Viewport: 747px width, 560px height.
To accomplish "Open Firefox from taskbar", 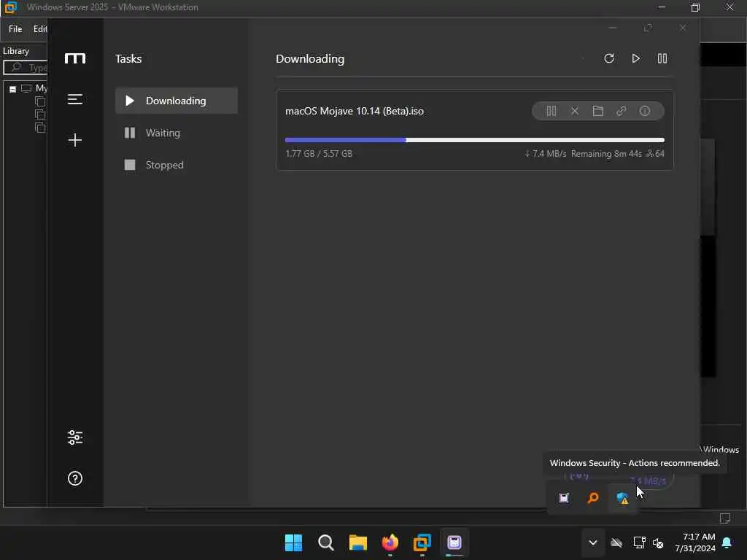I will click(x=390, y=542).
